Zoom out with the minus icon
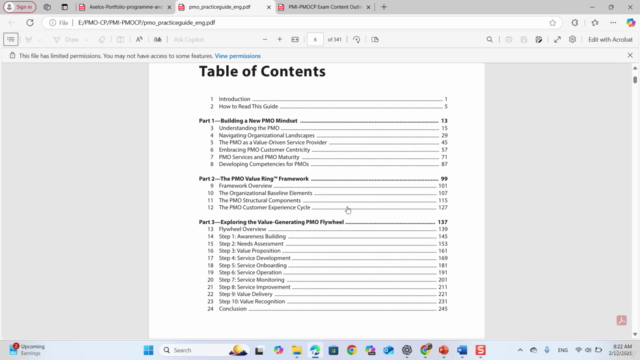 coord(265,40)
